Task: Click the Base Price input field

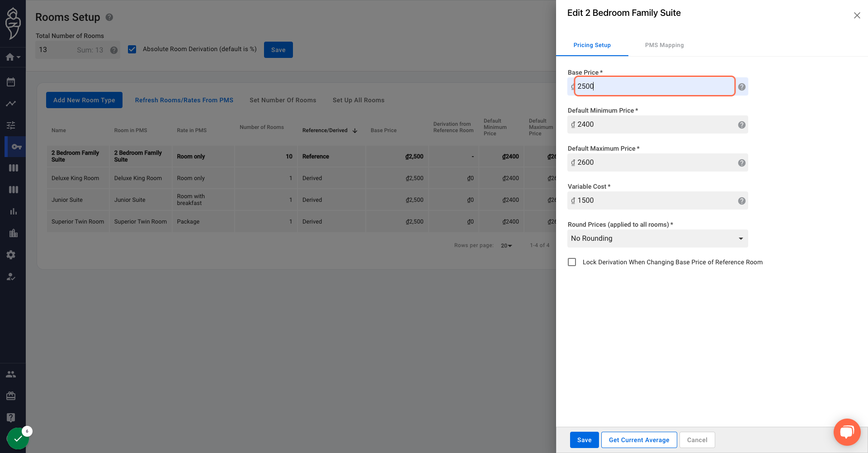Action: point(655,86)
